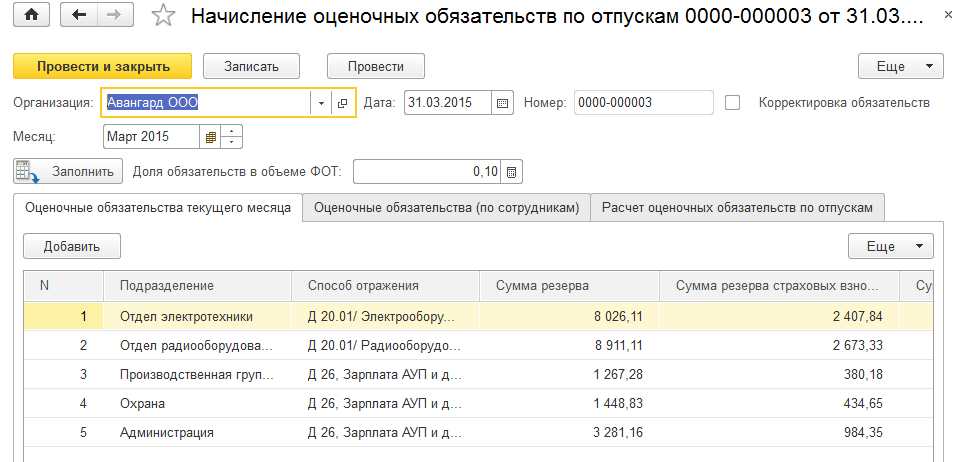This screenshot has height=462, width=956.
Task: Open the top Еще dropdown menu
Action: (900, 66)
